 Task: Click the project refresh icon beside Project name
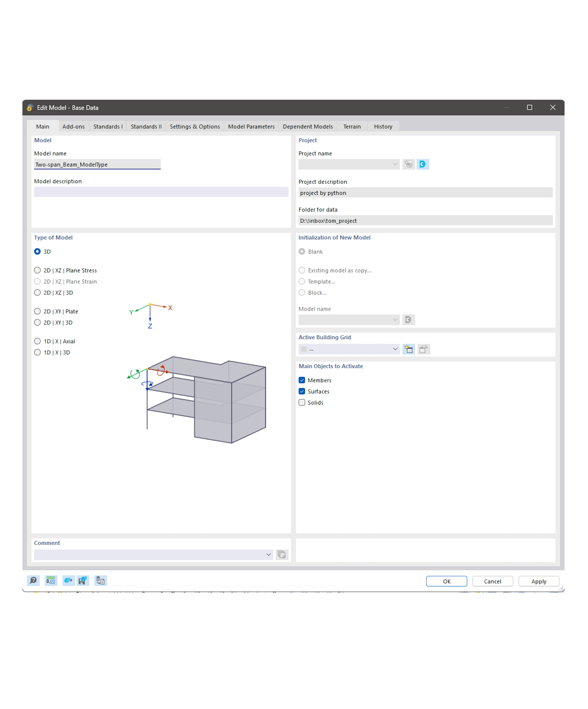(422, 164)
